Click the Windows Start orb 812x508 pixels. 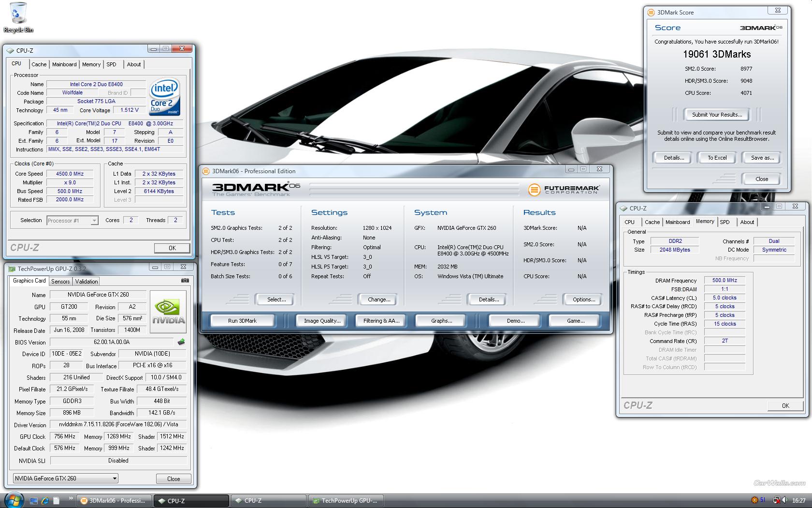point(13,500)
